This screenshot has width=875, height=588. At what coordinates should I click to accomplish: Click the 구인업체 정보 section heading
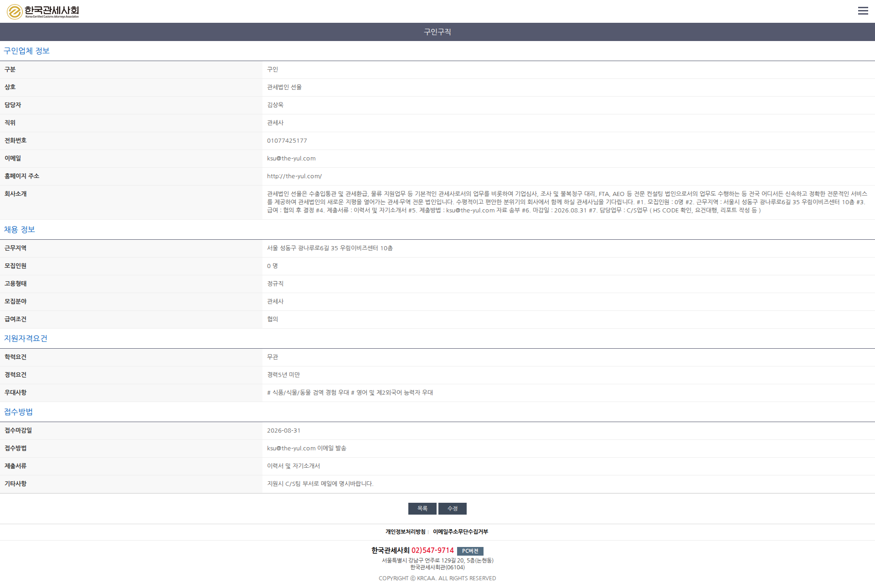[x=26, y=51]
